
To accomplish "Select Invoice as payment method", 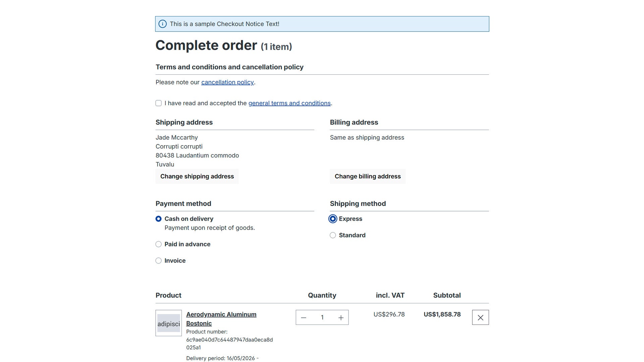I will coord(159,261).
